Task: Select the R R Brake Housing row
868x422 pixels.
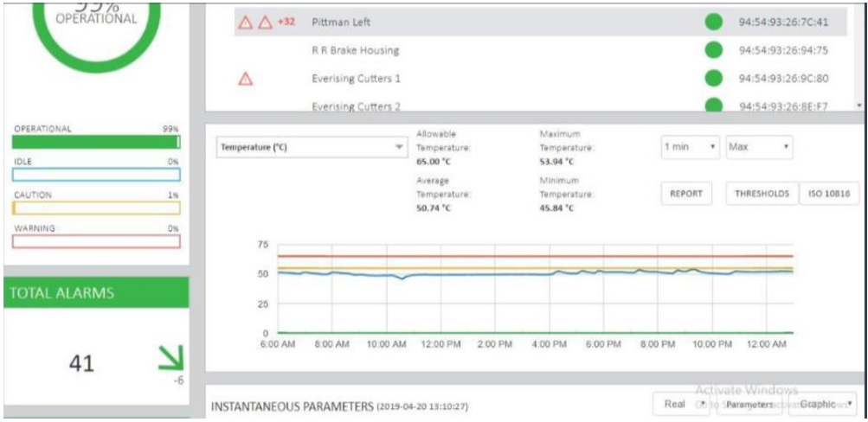Action: (356, 50)
